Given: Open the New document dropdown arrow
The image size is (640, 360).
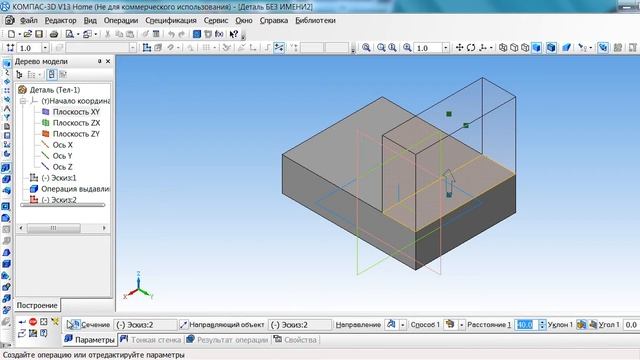Looking at the screenshot, I should click(19, 34).
